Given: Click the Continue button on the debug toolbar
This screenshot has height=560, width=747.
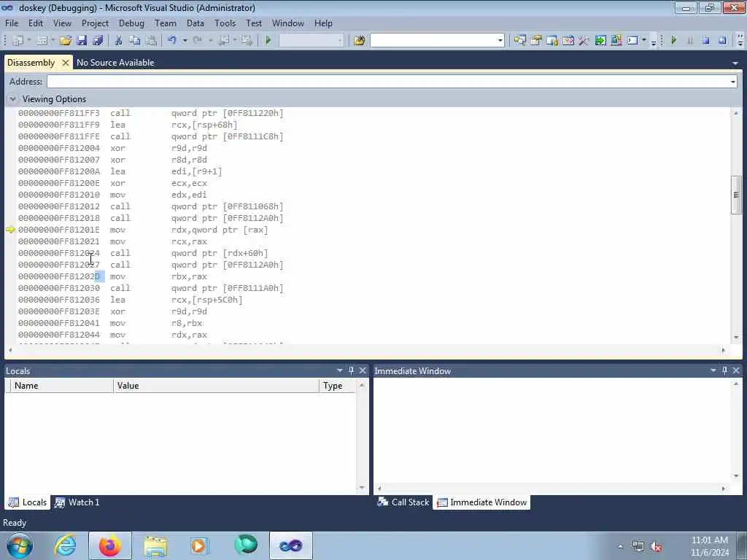Looking at the screenshot, I should (673, 41).
